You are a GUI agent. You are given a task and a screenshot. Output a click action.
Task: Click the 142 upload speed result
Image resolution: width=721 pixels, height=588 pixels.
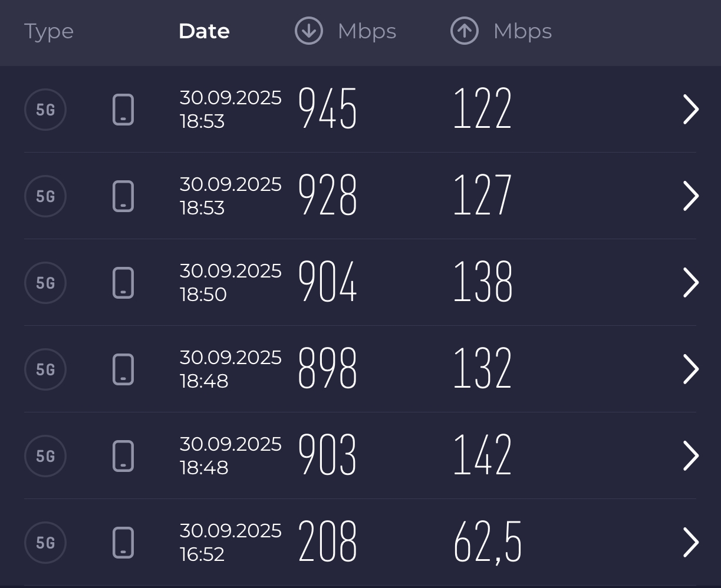(x=482, y=455)
